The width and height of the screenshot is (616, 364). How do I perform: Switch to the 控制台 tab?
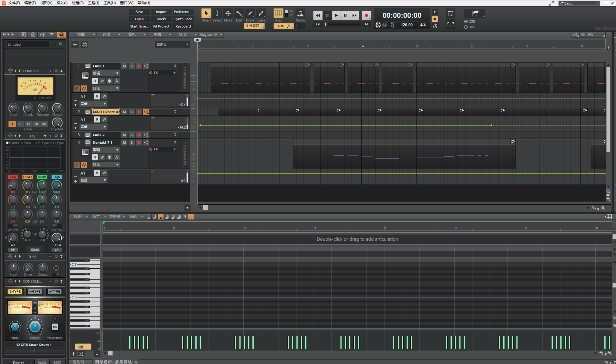(78, 362)
